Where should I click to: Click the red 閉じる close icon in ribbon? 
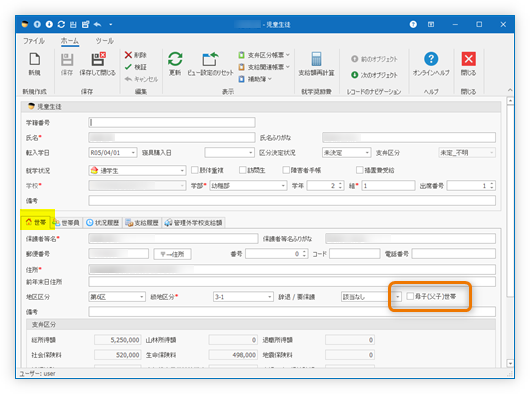click(468, 59)
